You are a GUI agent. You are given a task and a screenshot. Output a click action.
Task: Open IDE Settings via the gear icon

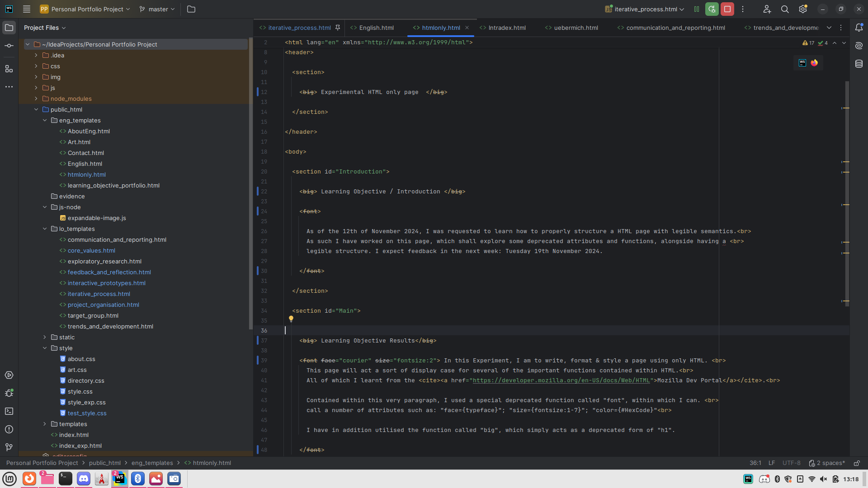(803, 9)
